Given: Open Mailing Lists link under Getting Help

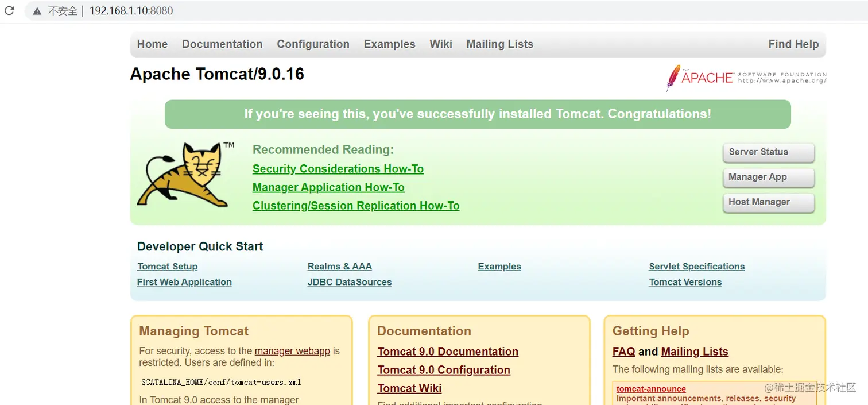Looking at the screenshot, I should tap(695, 352).
